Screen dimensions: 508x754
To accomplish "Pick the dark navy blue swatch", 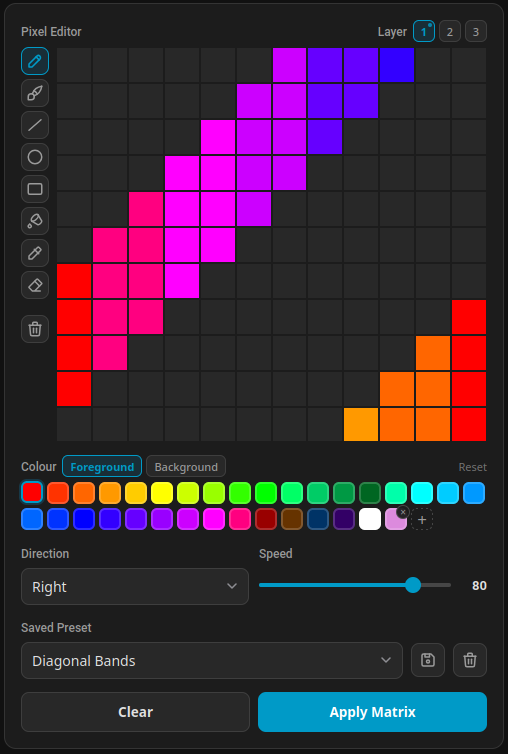I will point(318,519).
